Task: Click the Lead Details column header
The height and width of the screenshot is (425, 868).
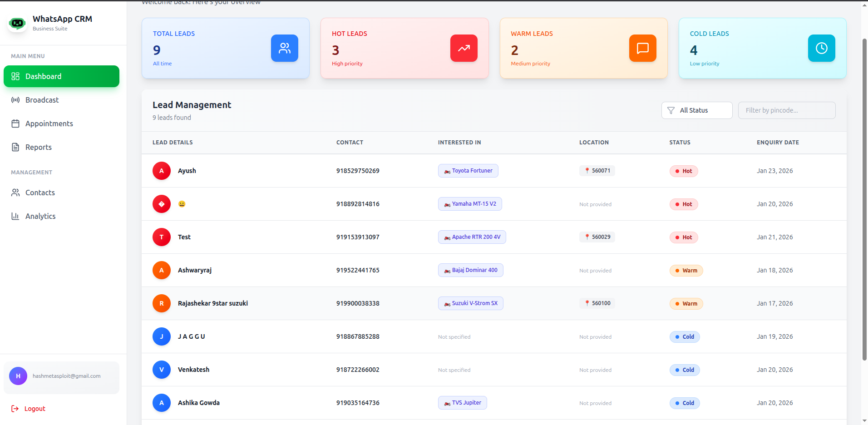Action: (173, 143)
